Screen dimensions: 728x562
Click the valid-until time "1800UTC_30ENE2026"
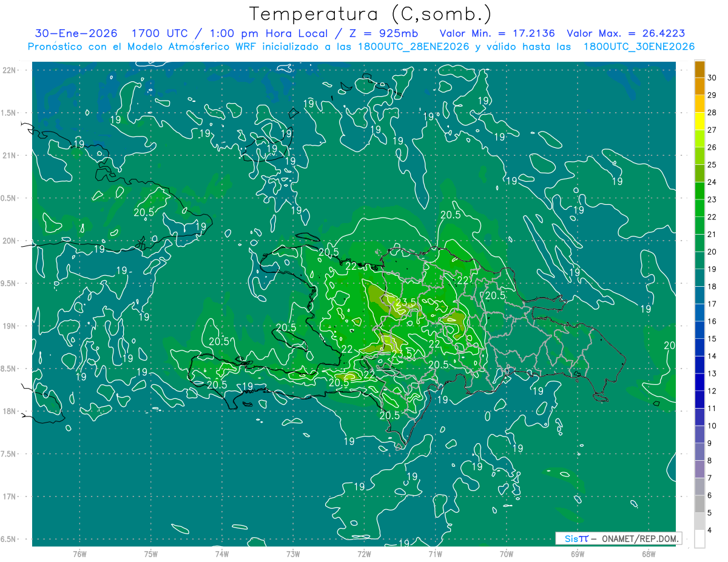[639, 47]
